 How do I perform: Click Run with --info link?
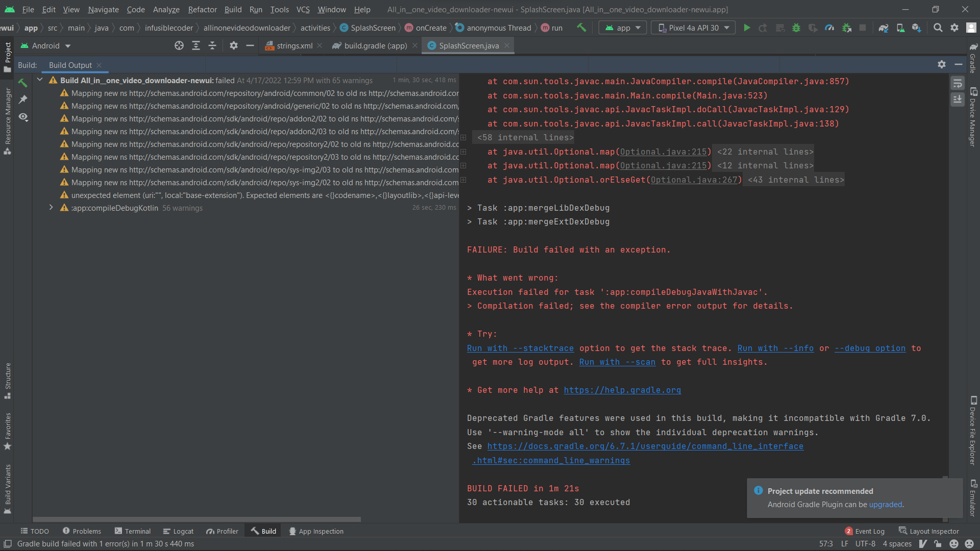[775, 348]
